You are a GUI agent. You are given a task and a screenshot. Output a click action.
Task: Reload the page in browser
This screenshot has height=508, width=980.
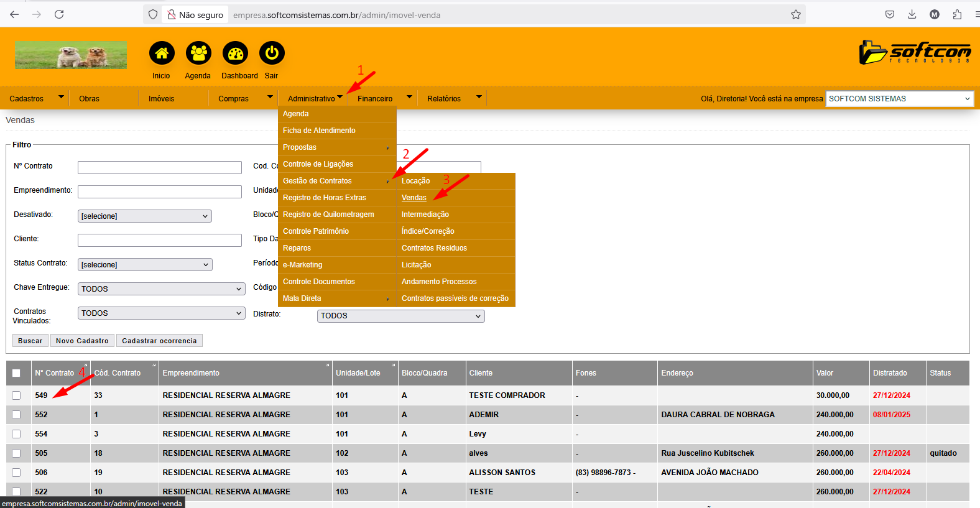pos(59,14)
